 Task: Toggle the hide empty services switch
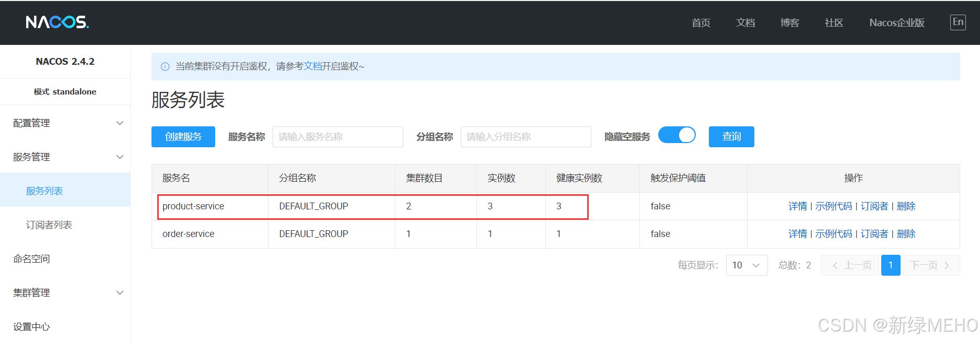[x=677, y=135]
